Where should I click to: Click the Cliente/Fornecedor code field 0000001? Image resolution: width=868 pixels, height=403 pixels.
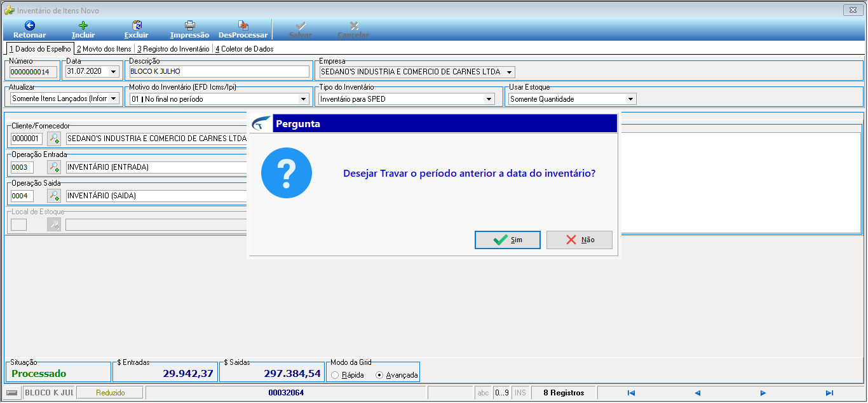(x=27, y=139)
